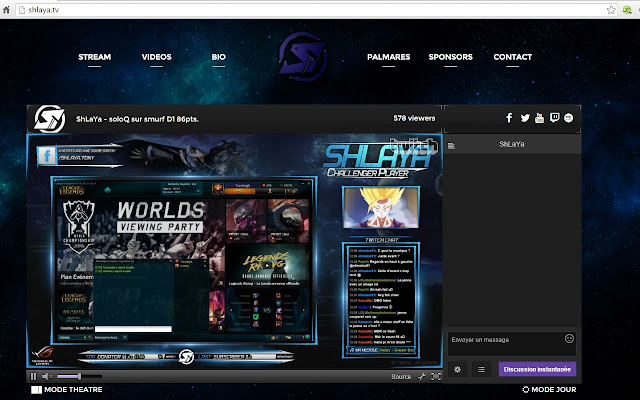The image size is (640, 400).
Task: Switch to MODE JOUR
Action: (549, 389)
